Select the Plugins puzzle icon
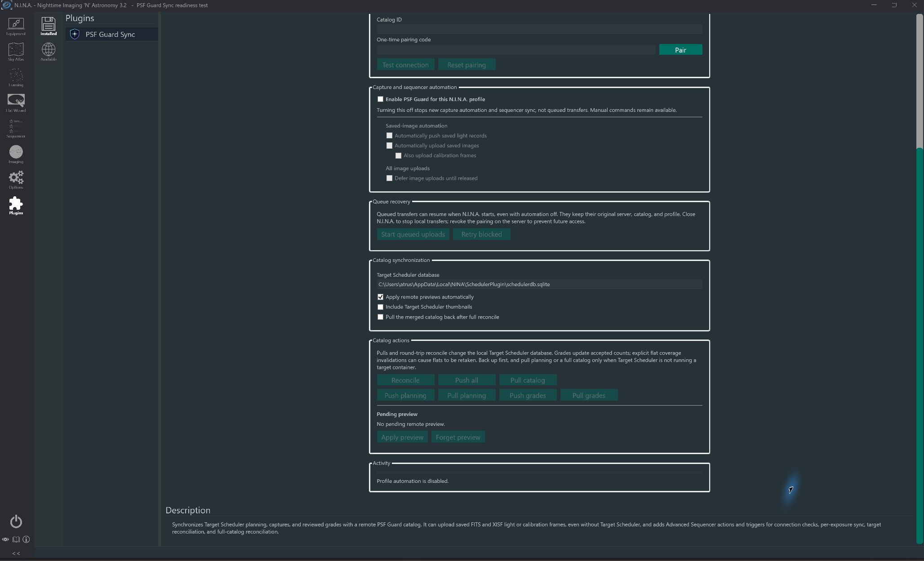 [x=16, y=205]
